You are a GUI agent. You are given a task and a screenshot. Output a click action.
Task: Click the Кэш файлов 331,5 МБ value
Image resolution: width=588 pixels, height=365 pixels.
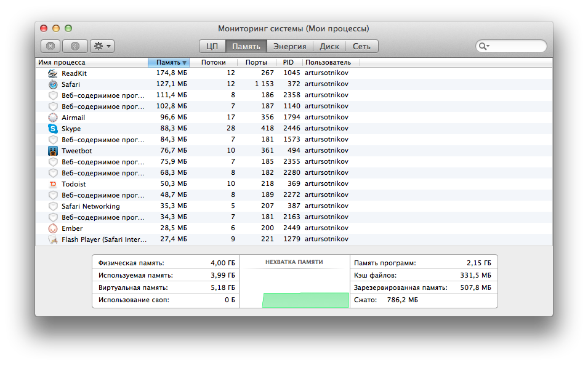tap(475, 275)
